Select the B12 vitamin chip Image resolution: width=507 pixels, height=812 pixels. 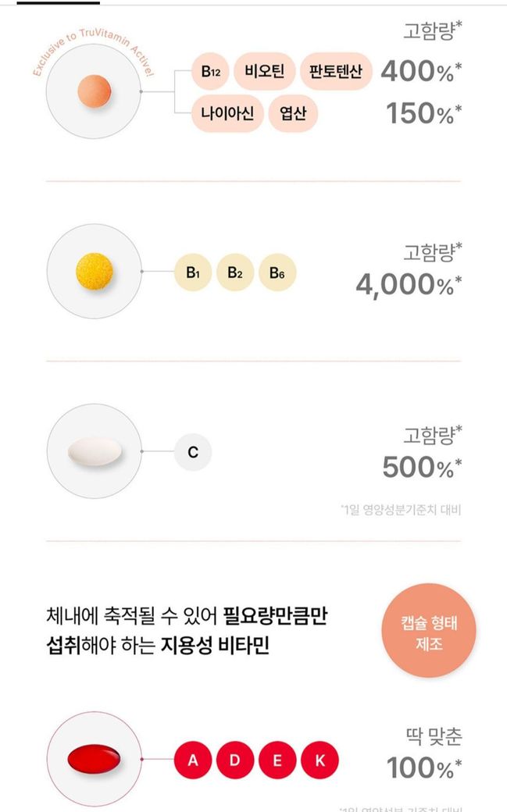pyautogui.click(x=210, y=73)
